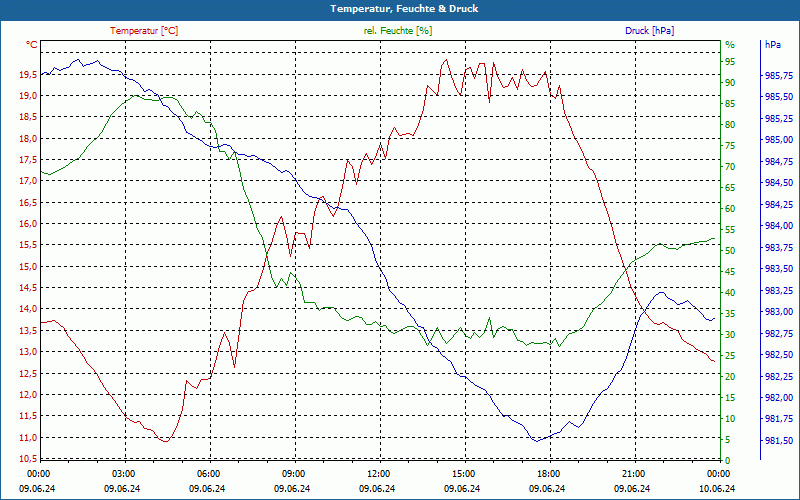Select the red 'Temperatur [°C]' legend label
Screen dimensions: 800x500
point(144,31)
